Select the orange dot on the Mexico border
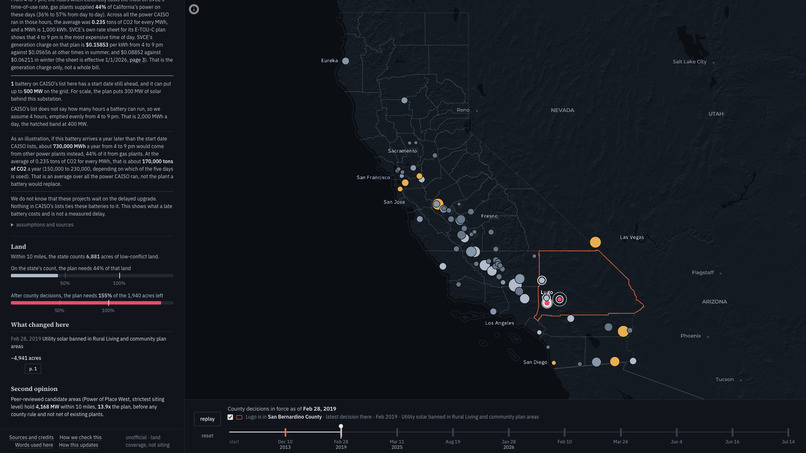The height and width of the screenshot is (453, 806). (x=614, y=361)
